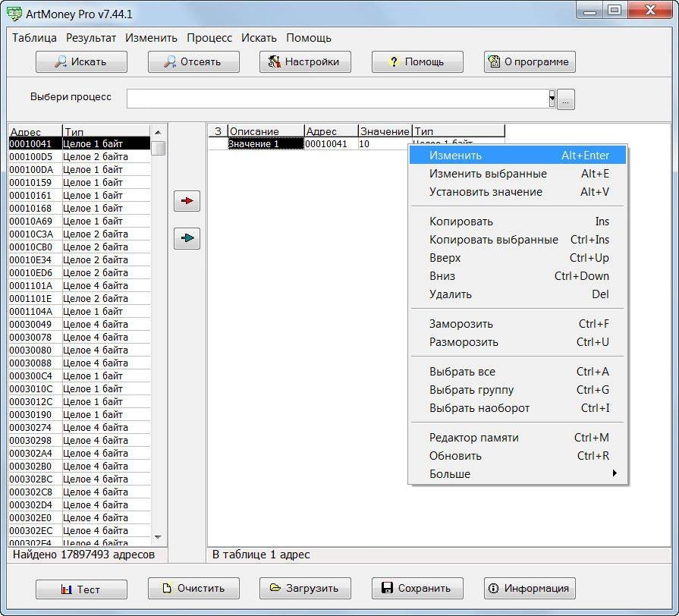Open the Изменить menu in menu bar
This screenshot has width=679, height=616.
(x=151, y=38)
